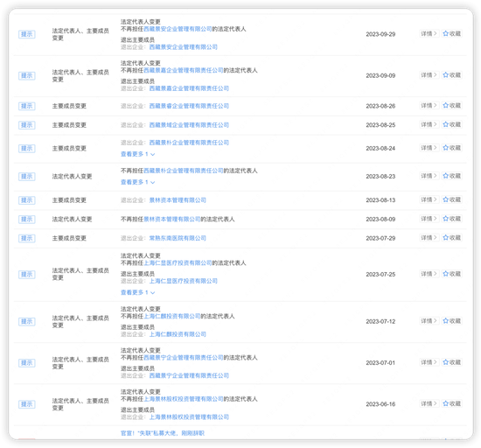View 详情 of the 2023-08-26 row
Viewport: 481px width, 448px height.
[429, 105]
